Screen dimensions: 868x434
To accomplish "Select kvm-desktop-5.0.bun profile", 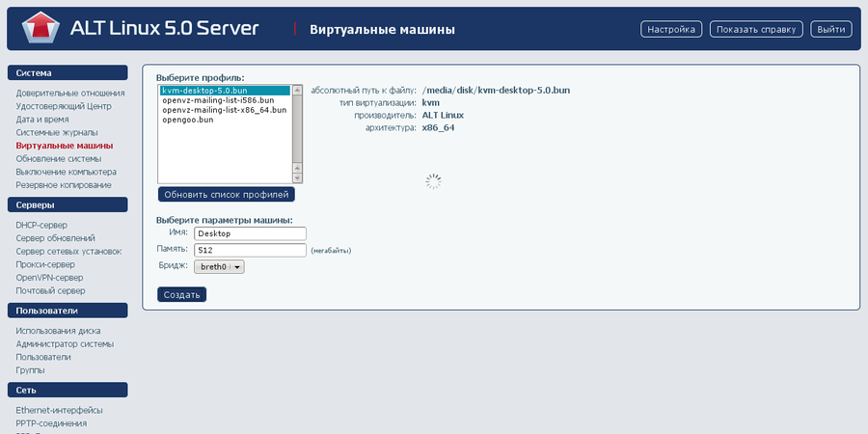I will click(225, 91).
